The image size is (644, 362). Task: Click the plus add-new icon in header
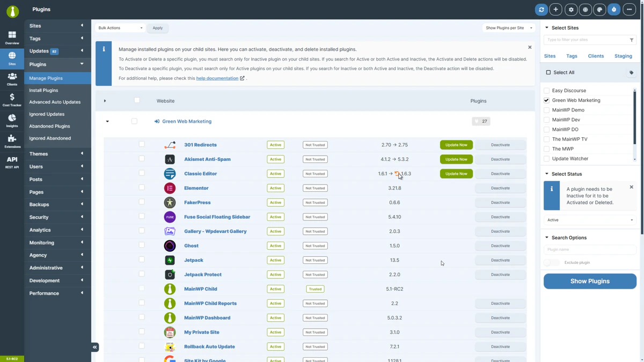click(x=556, y=10)
